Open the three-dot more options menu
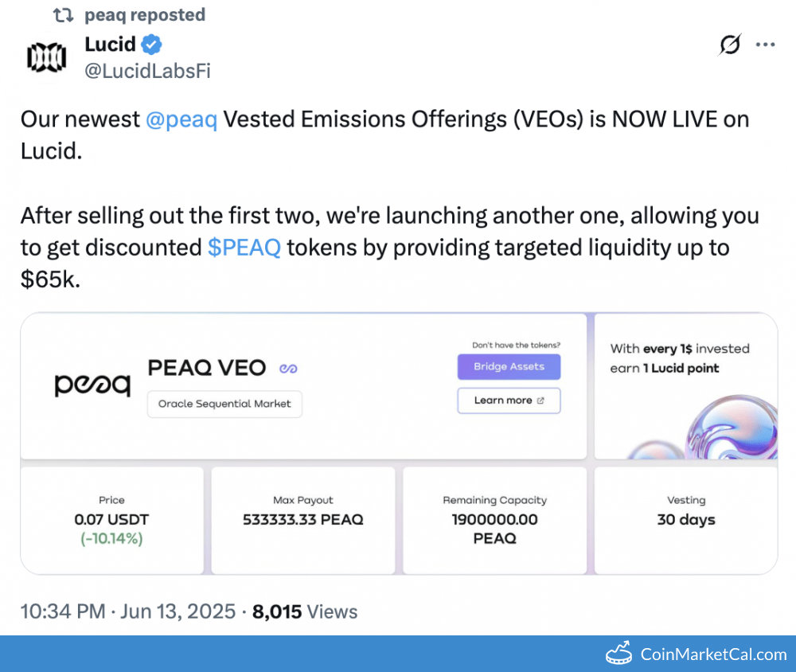The width and height of the screenshot is (796, 672). point(765,45)
